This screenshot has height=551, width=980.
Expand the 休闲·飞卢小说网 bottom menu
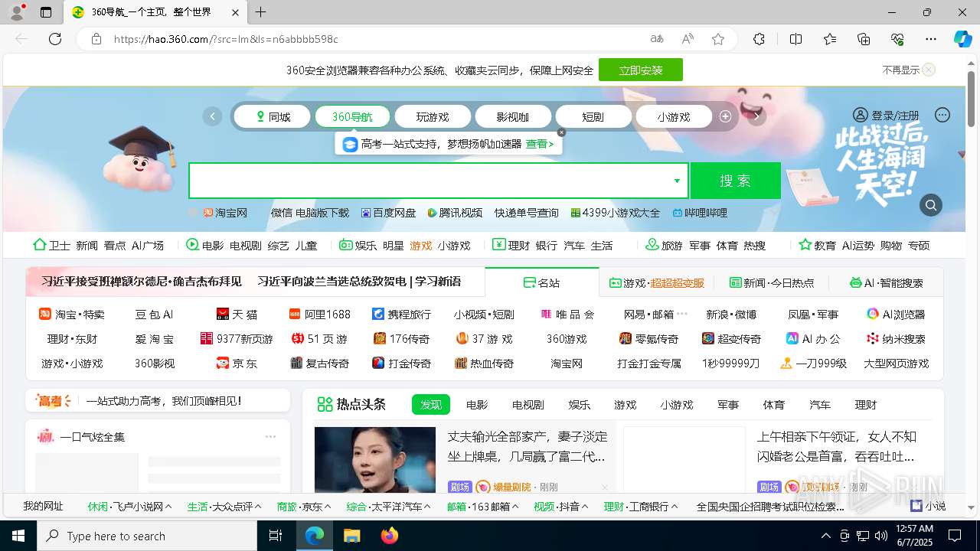pyautogui.click(x=129, y=506)
